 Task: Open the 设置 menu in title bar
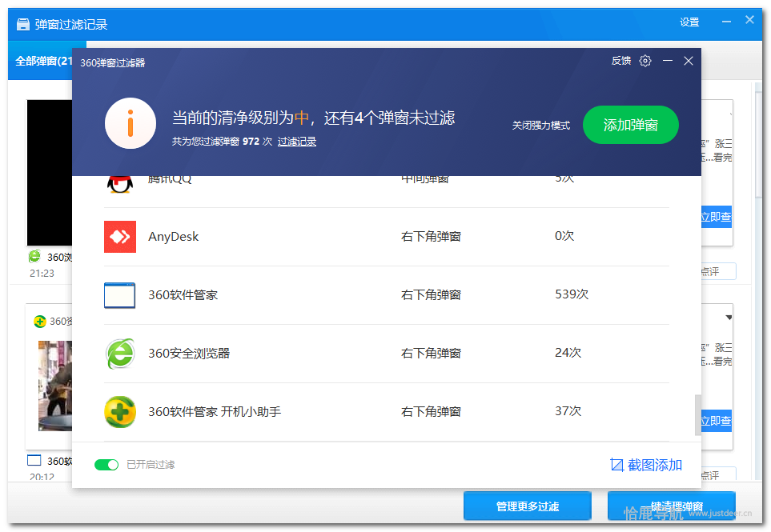689,22
